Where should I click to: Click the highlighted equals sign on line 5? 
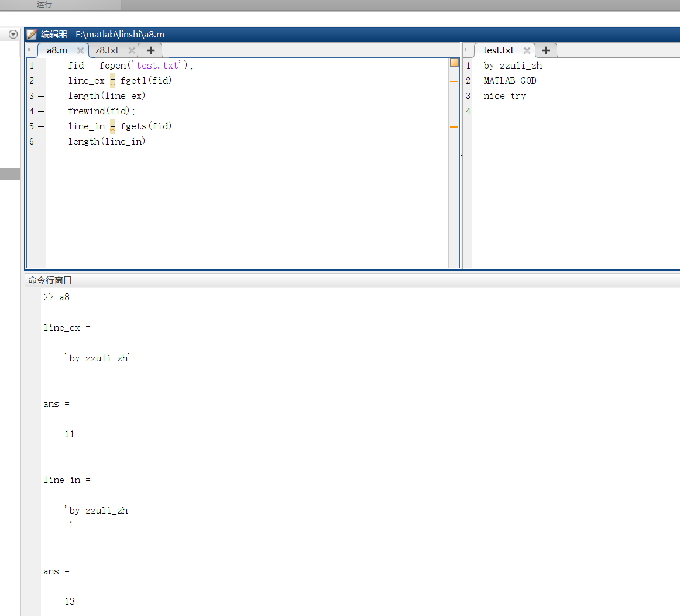pos(112,126)
